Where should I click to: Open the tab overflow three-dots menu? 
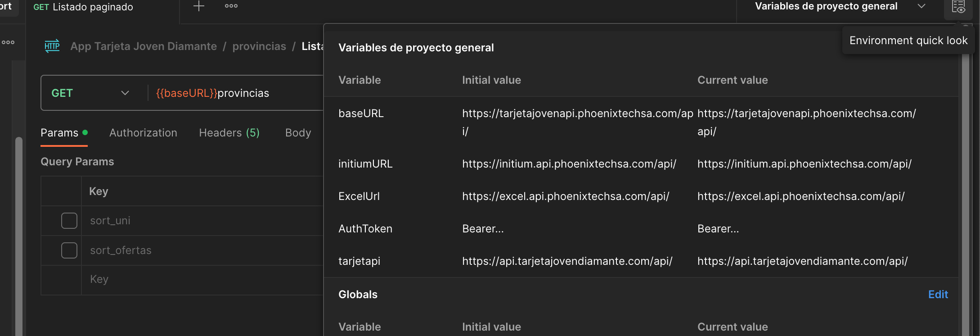click(231, 6)
